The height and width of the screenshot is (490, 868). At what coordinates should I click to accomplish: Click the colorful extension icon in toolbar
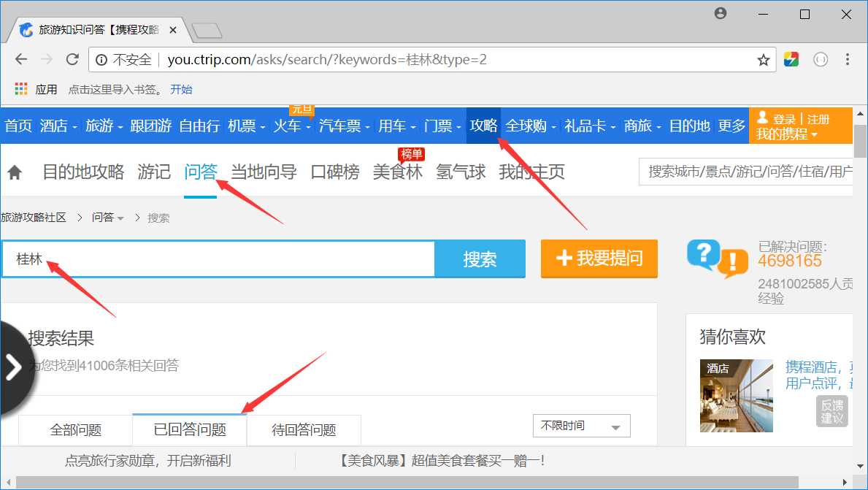[x=791, y=59]
